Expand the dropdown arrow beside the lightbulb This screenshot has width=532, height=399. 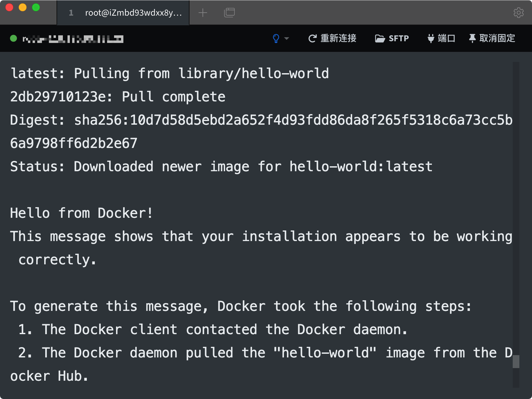tap(287, 39)
